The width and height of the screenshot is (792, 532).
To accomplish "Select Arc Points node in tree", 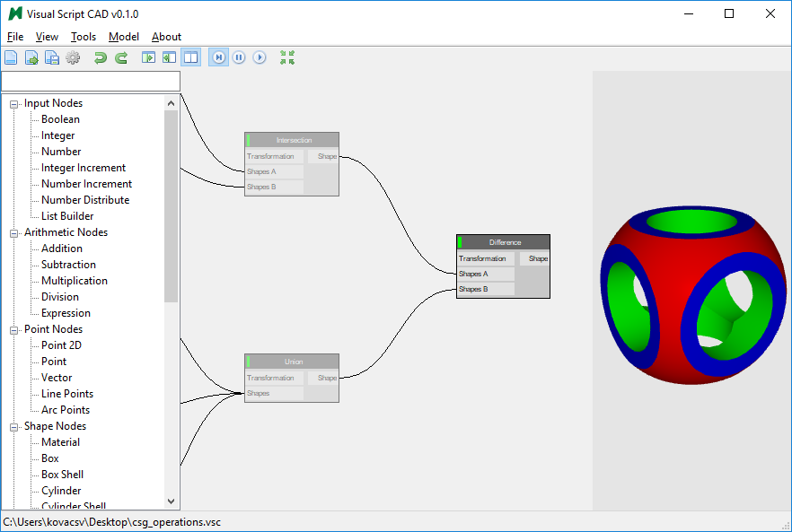I will (66, 410).
